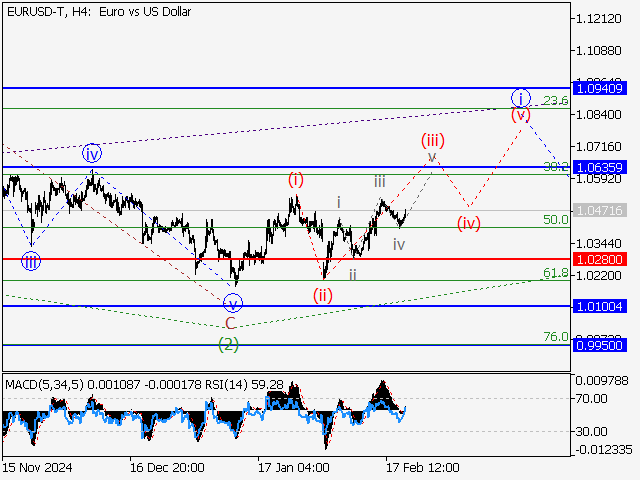This screenshot has width=640, height=480.
Task: Click the blue circled i wave label
Action: pyautogui.click(x=520, y=97)
